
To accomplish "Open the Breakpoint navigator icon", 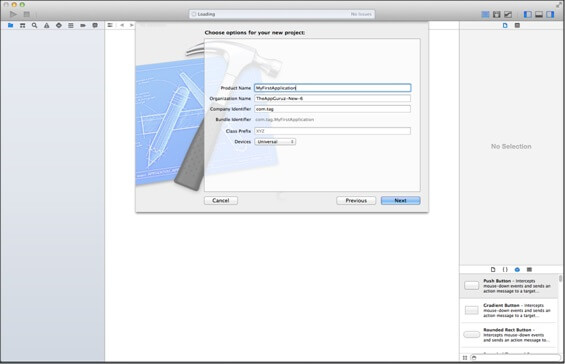I will 83,25.
